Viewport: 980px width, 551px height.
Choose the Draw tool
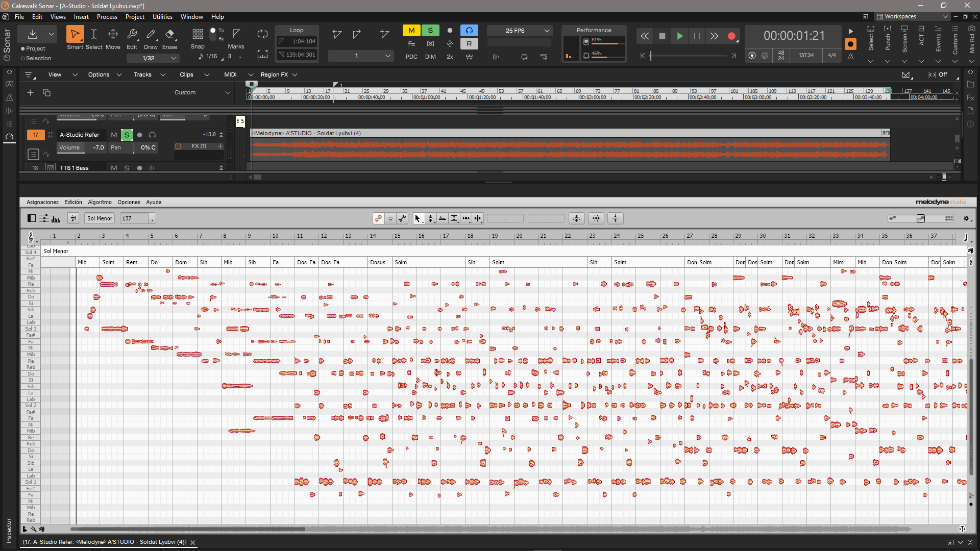pos(151,35)
